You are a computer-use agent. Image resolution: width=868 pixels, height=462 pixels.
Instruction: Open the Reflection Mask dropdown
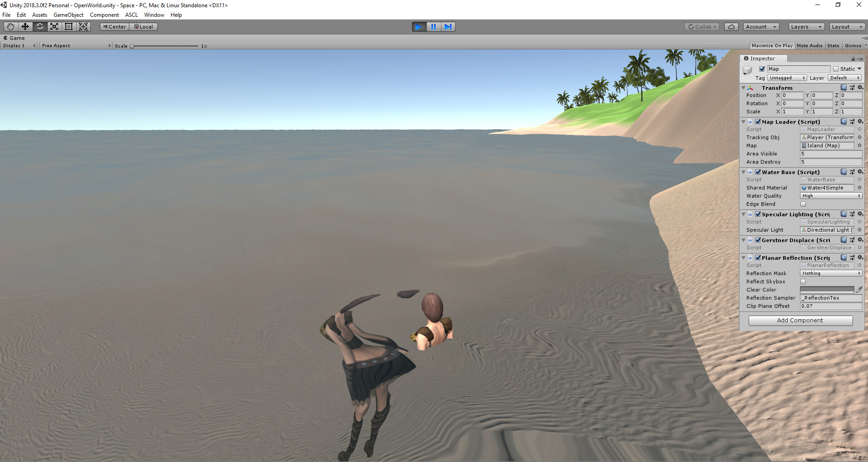[x=830, y=273]
